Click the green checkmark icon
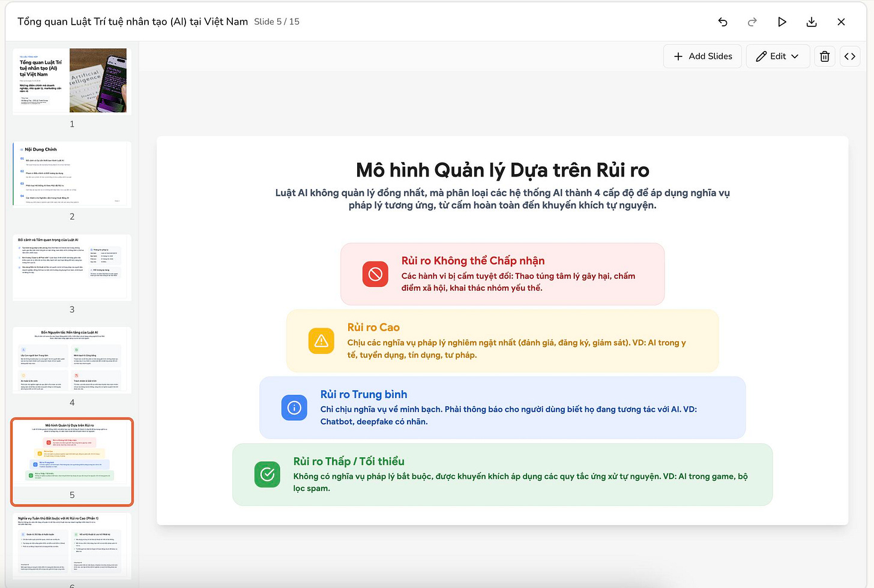The width and height of the screenshot is (874, 588). (x=267, y=475)
